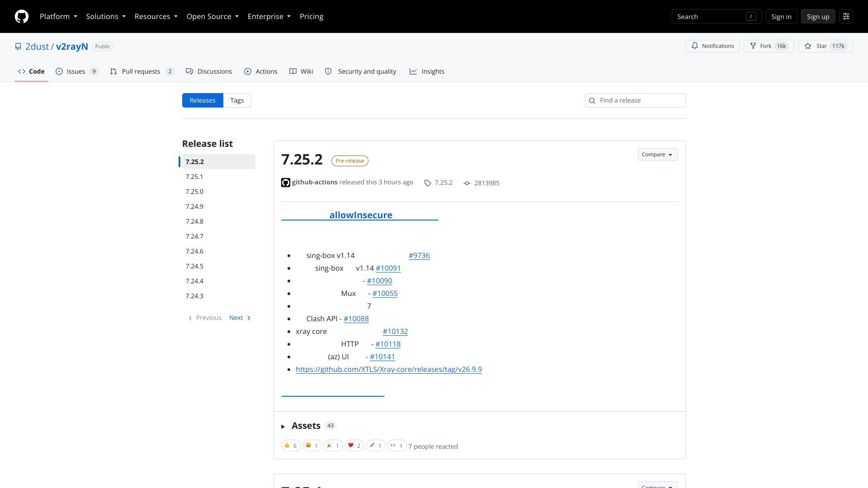Viewport: 868px width, 488px height.
Task: Focus the top Search field
Action: click(717, 16)
